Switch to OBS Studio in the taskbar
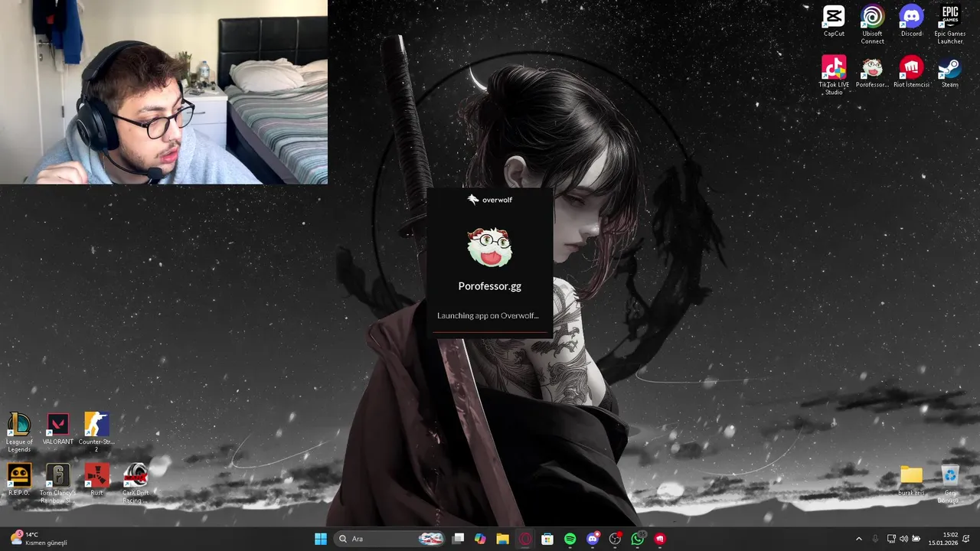The image size is (980, 551). click(x=615, y=539)
